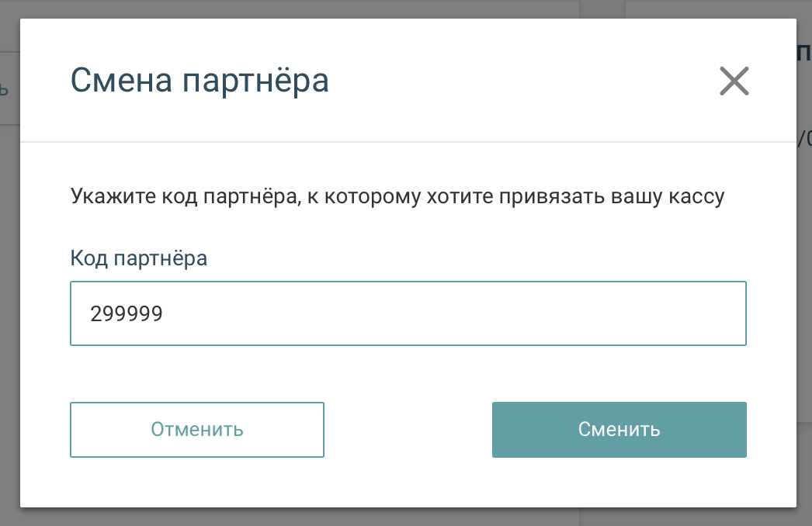
Task: Click the horizontal divider under the dialog header
Action: (408, 142)
